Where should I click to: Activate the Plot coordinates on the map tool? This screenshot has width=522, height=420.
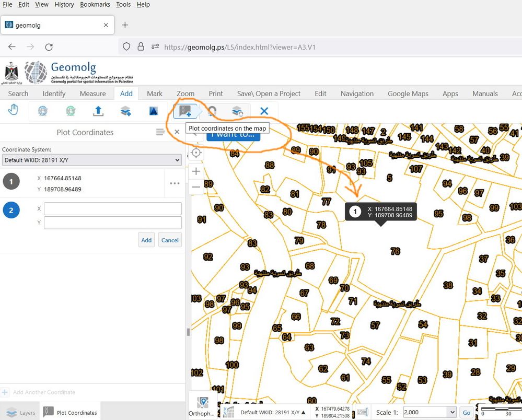coord(185,111)
